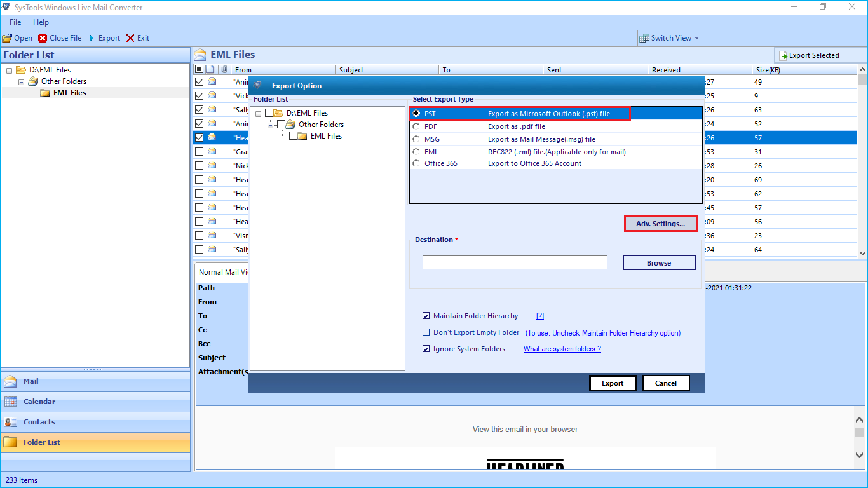Click EML Files folder icon in export dialog

[x=302, y=136]
